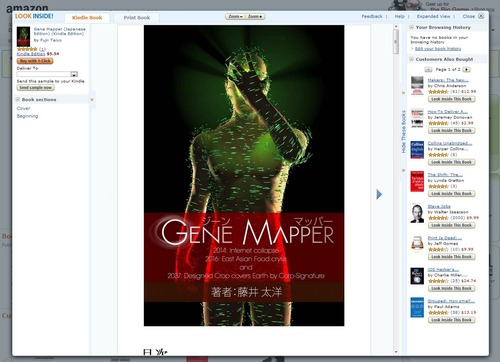Screen dimensions: 500x362
Task: Collapse Customers Also Bought section
Action: click(412, 59)
